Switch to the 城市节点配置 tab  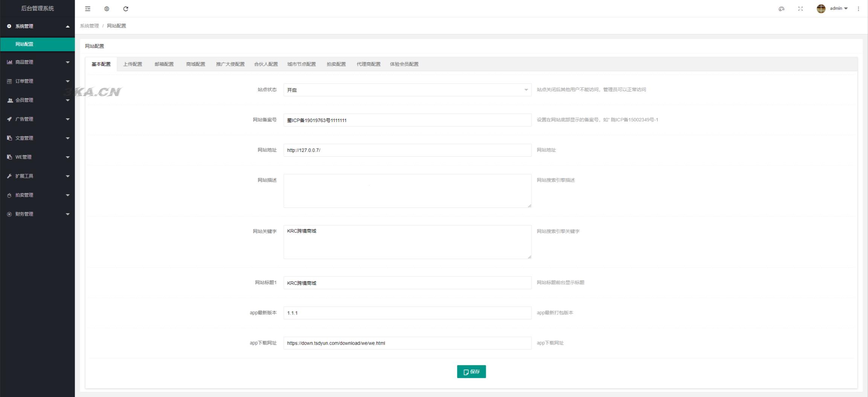pos(301,64)
